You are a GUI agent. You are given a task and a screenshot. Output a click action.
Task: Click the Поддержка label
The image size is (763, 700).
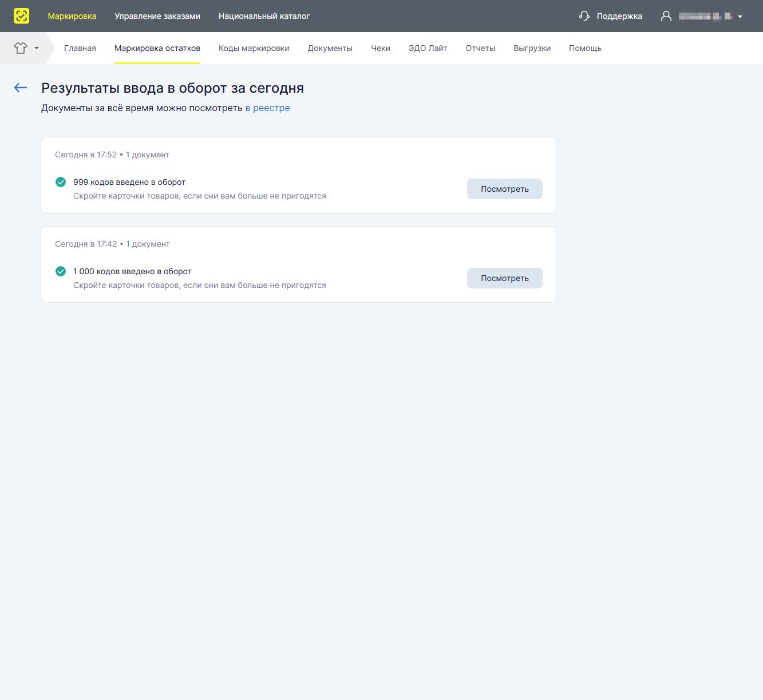click(x=619, y=16)
